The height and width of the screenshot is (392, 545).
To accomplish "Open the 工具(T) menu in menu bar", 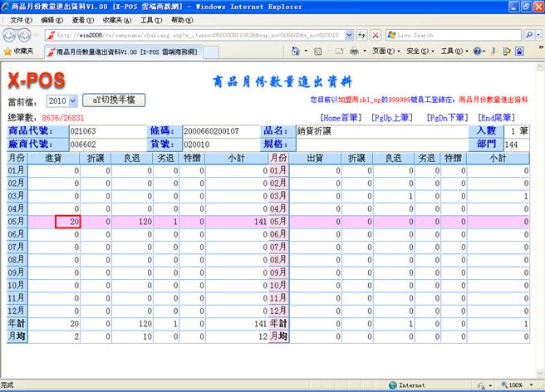I will pos(150,20).
